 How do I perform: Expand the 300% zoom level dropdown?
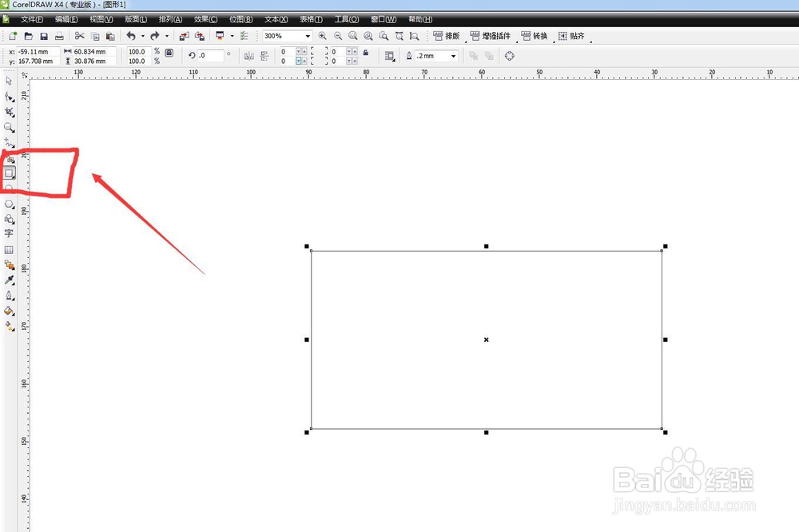(x=308, y=36)
